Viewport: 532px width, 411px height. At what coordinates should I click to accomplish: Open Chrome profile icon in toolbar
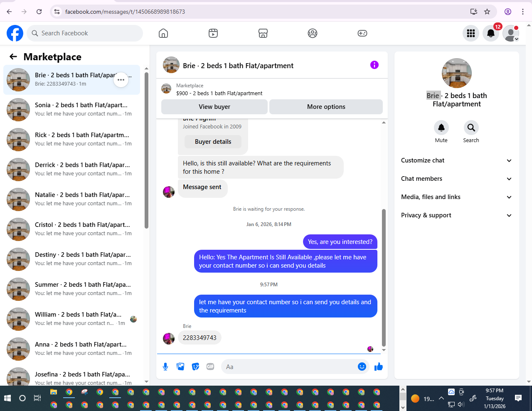coord(508,12)
